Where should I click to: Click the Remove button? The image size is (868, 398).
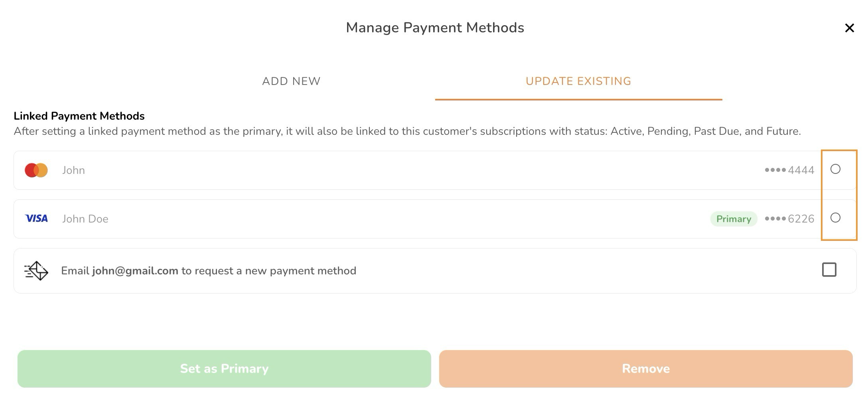click(x=646, y=369)
